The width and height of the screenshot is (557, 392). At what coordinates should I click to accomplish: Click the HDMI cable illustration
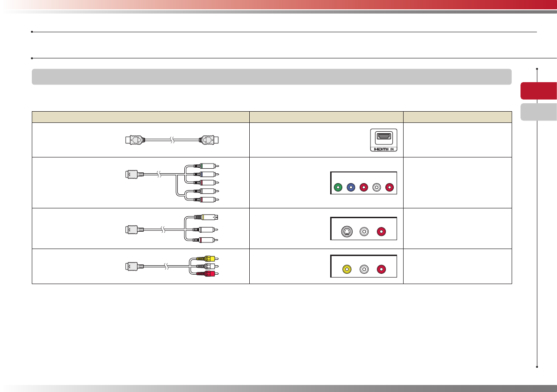(x=173, y=139)
